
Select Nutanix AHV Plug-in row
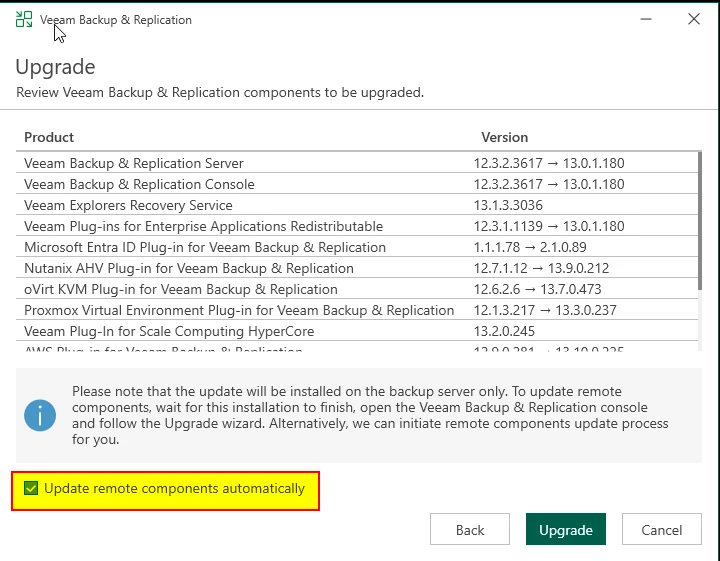click(188, 268)
